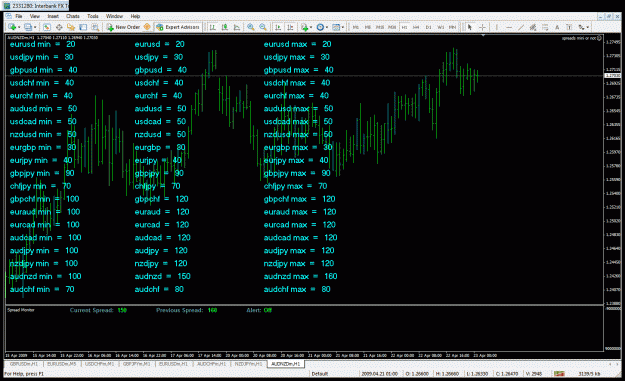625x381 pixels.
Task: Draw a vertical line tool
Action: (497, 27)
